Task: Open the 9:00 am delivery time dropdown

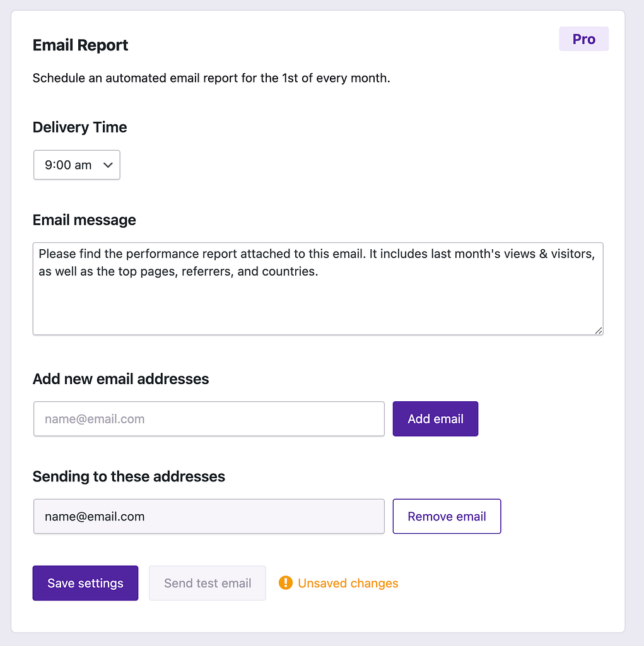Action: (77, 165)
